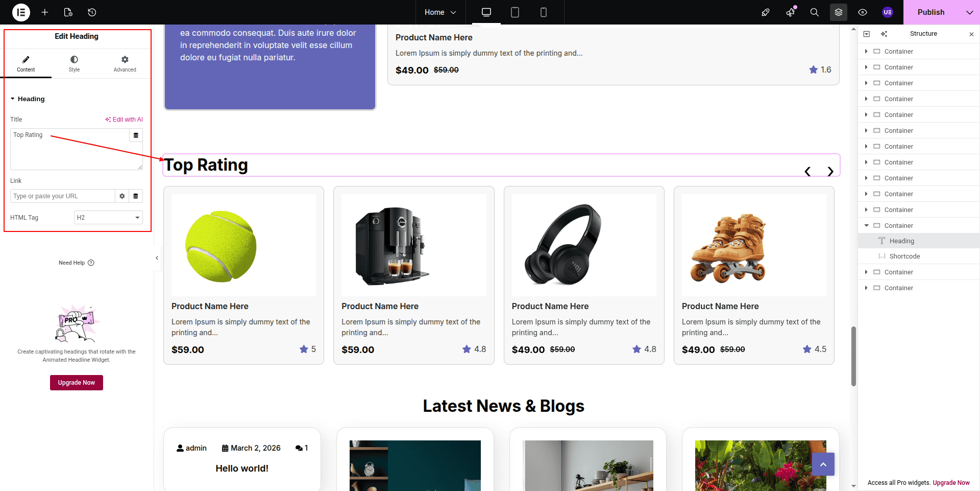The height and width of the screenshot is (491, 980).
Task: Click Edit with AI link
Action: tap(124, 120)
